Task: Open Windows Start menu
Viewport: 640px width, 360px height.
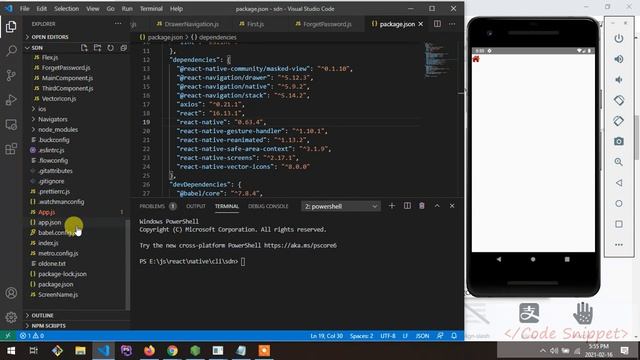Action: pos(11,351)
